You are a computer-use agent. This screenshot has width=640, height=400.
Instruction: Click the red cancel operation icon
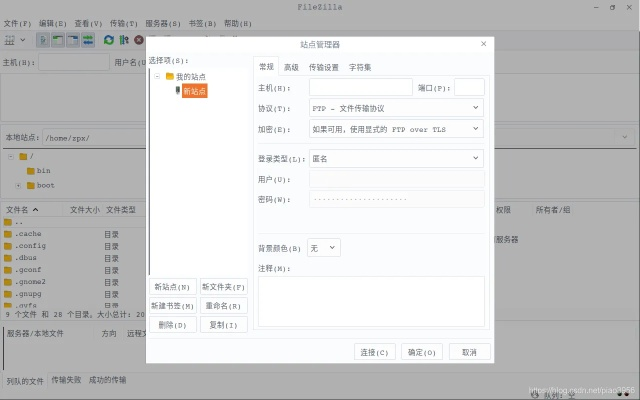(x=139, y=40)
